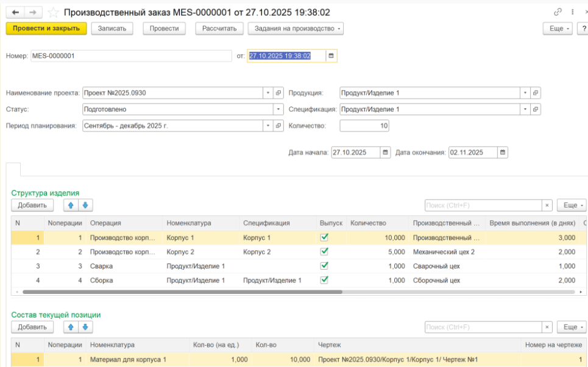The image size is (588, 367).
Task: Open the Наименование проекта item form
Action: pyautogui.click(x=278, y=93)
